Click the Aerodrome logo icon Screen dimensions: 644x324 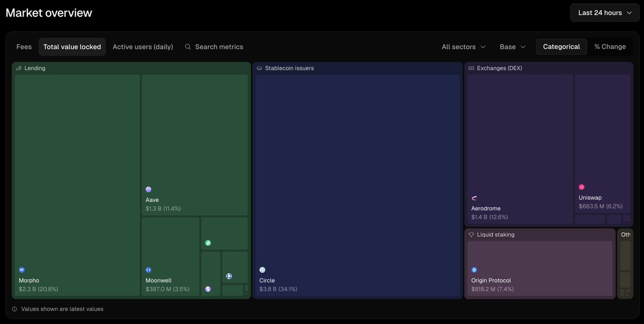pos(474,198)
